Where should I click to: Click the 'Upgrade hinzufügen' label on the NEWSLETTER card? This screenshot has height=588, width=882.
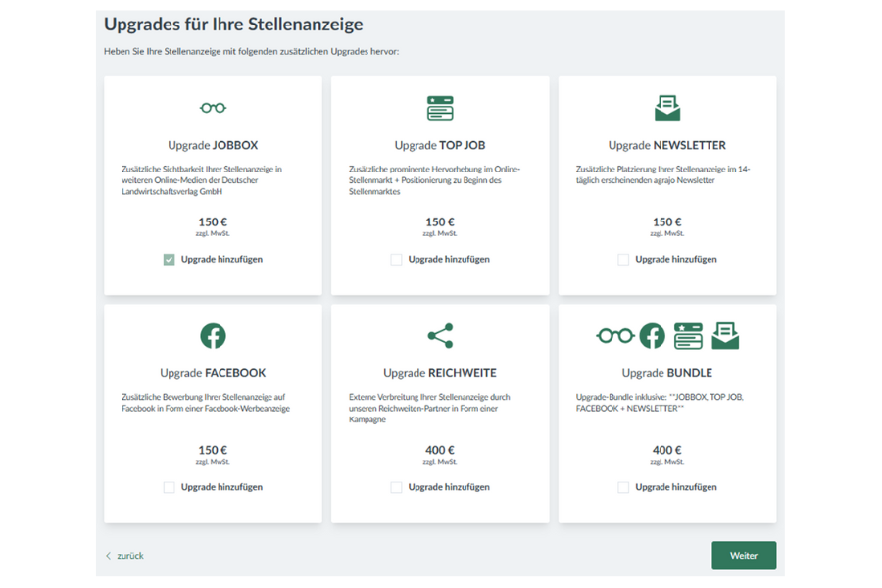(676, 260)
